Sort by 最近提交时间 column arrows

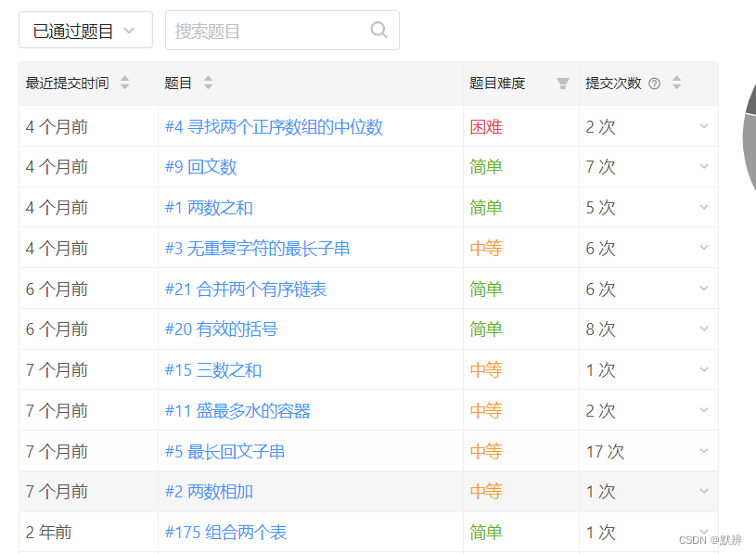coord(125,83)
